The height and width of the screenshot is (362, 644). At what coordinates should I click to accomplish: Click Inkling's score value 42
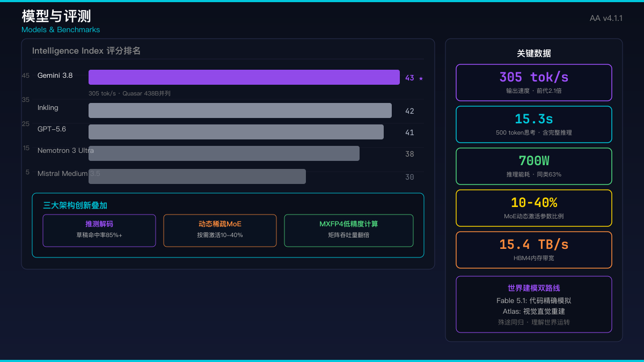click(409, 112)
